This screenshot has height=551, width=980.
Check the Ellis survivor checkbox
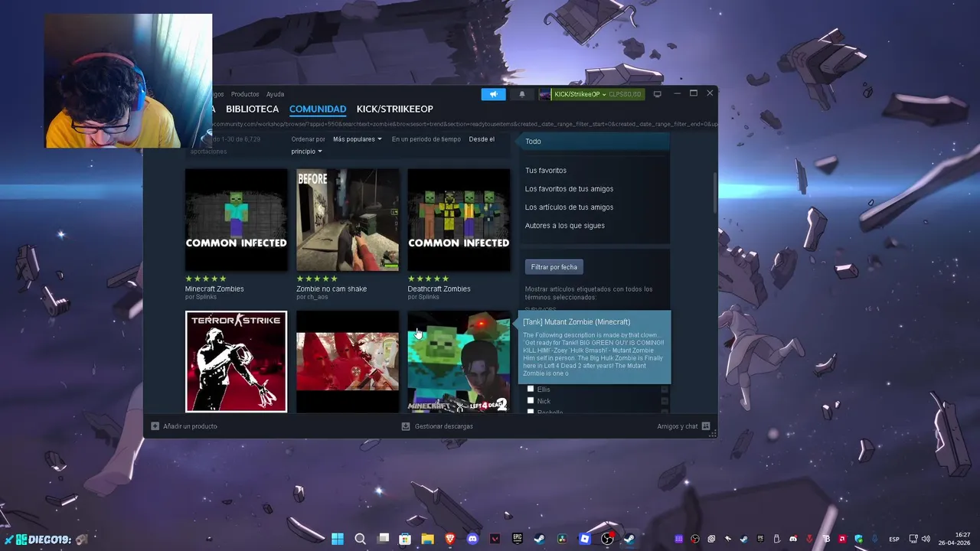click(x=530, y=389)
